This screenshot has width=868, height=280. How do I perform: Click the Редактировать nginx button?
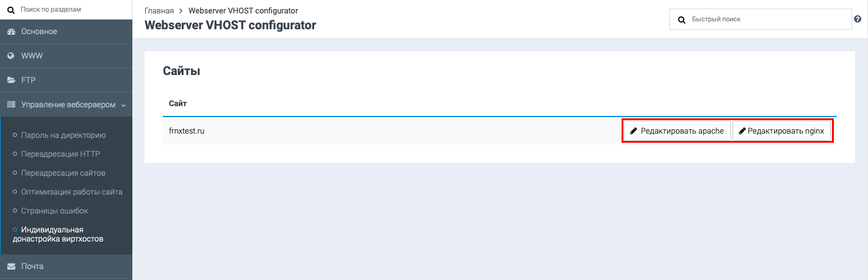pyautogui.click(x=781, y=131)
